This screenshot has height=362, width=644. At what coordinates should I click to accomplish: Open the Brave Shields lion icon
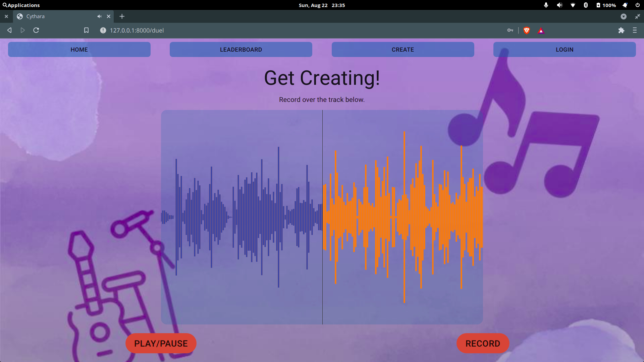[527, 31]
